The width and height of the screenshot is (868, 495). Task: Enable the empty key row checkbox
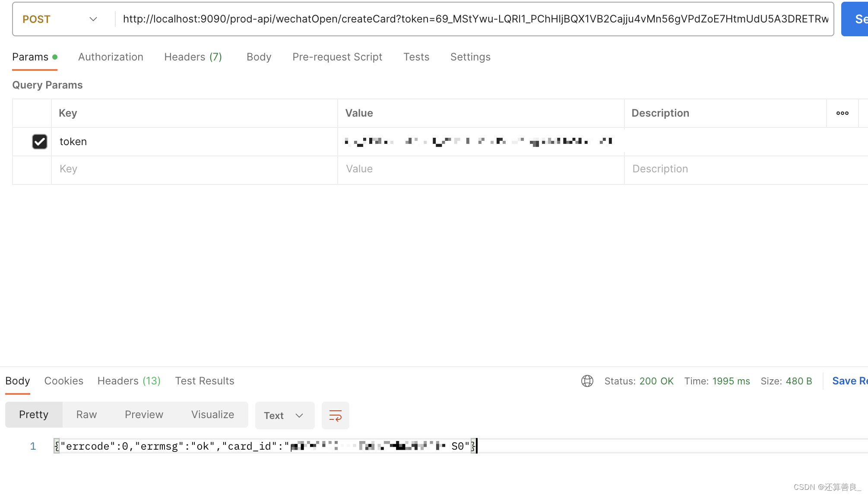point(39,168)
